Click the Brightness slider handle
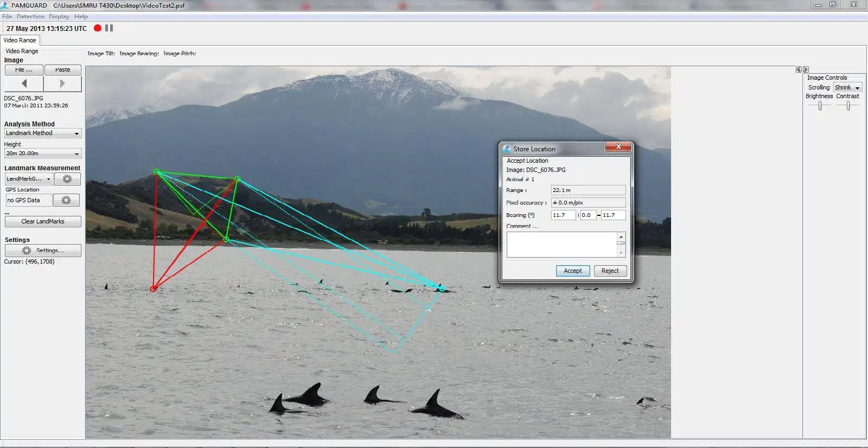 820,106
